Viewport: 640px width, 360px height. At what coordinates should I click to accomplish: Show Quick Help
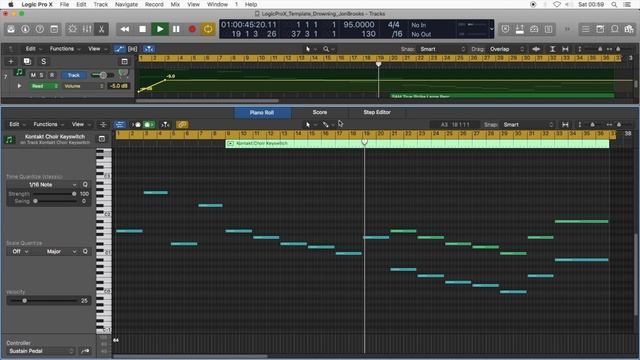[40, 29]
